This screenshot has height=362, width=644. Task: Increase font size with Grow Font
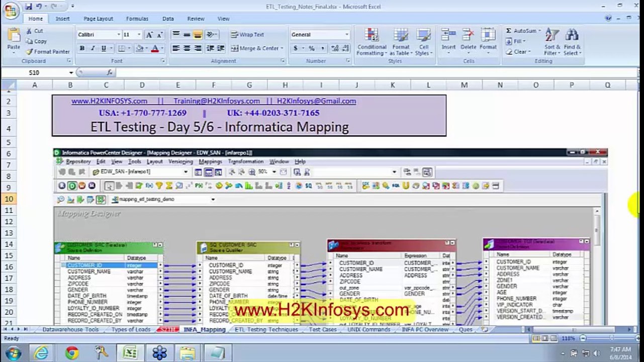click(149, 35)
